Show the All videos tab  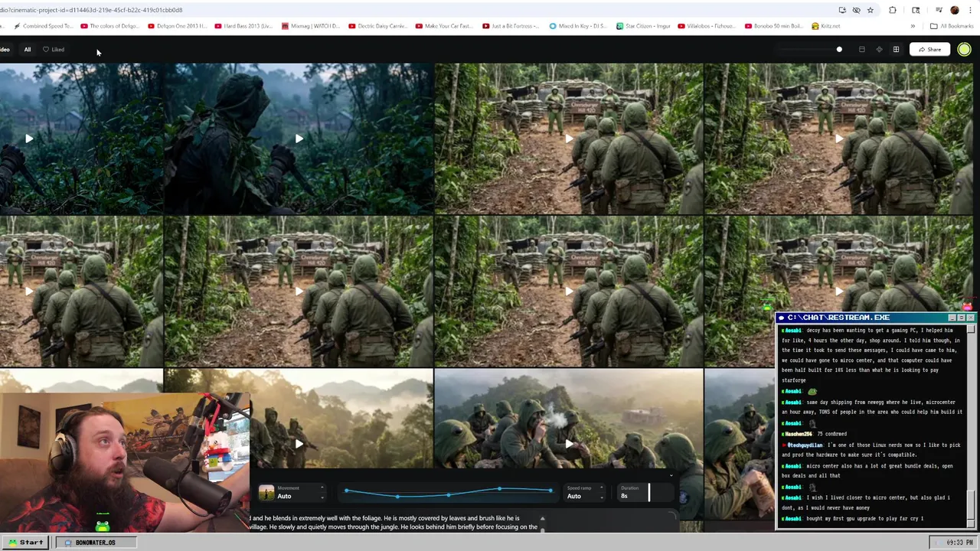(28, 50)
